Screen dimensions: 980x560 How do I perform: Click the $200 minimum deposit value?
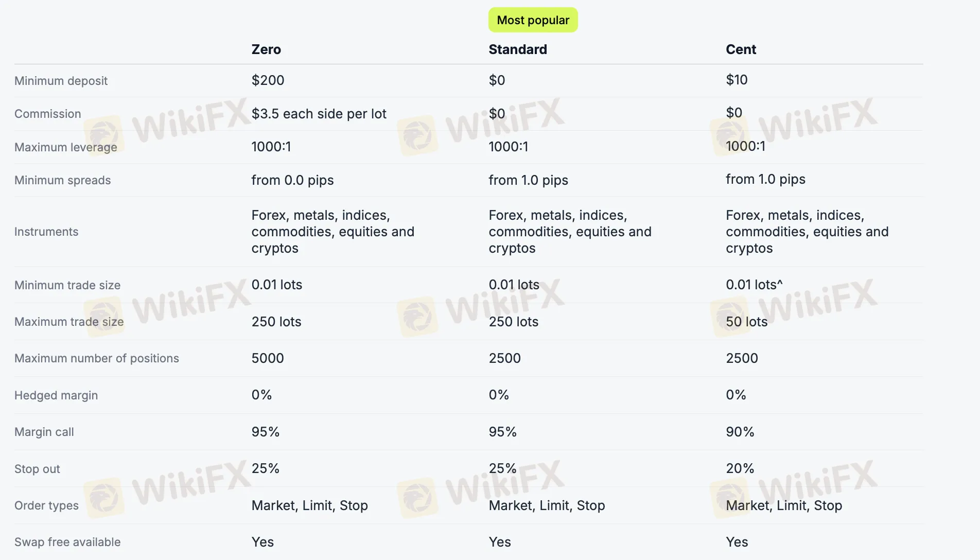coord(268,80)
